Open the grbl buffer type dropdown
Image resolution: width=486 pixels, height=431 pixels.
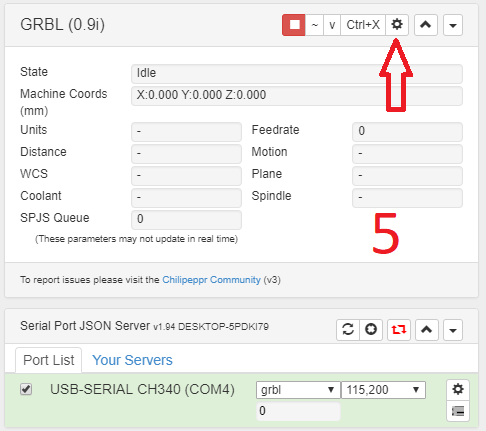298,390
